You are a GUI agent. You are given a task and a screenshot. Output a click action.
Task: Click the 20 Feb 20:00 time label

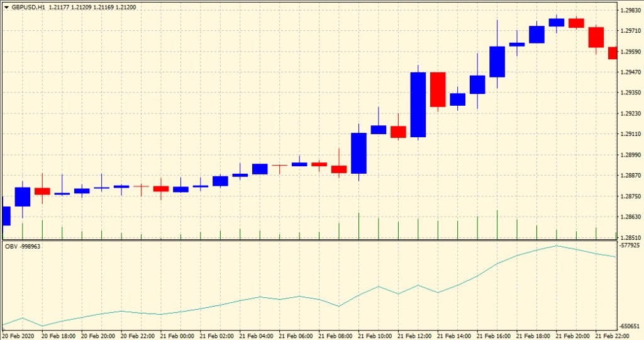[x=97, y=336]
